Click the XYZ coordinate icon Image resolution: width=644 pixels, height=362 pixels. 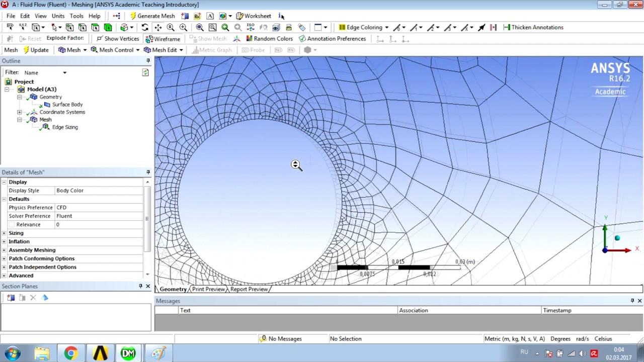click(x=23, y=27)
